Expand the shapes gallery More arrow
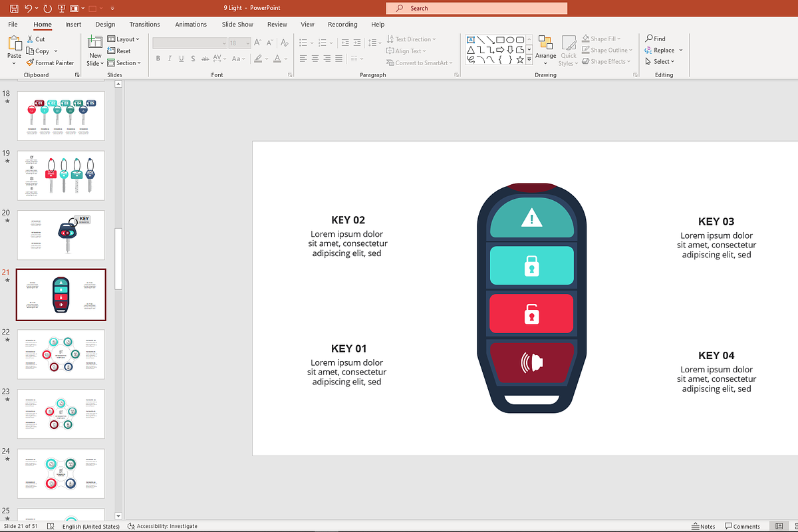798x532 pixels. point(529,59)
